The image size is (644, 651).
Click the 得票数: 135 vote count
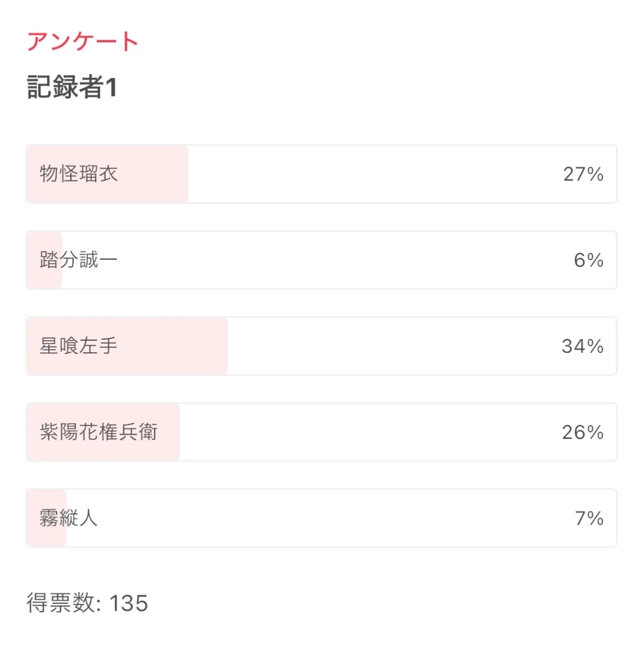pyautogui.click(x=87, y=603)
